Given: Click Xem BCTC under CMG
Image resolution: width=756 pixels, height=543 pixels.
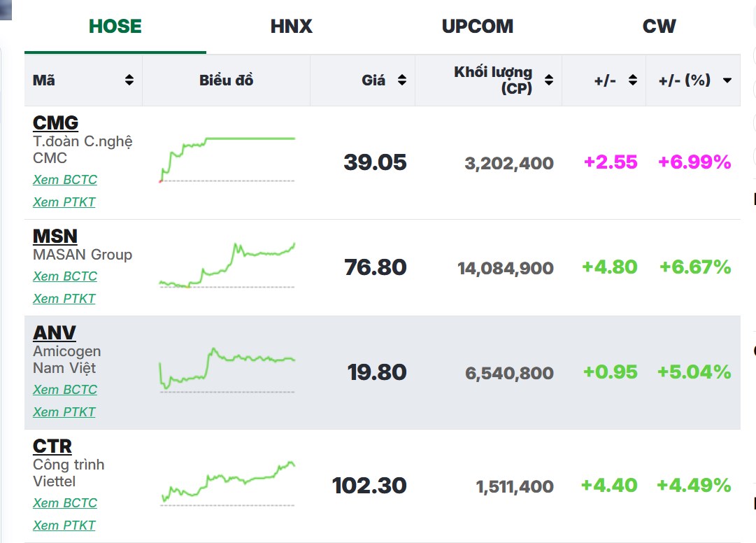Looking at the screenshot, I should pyautogui.click(x=65, y=180).
